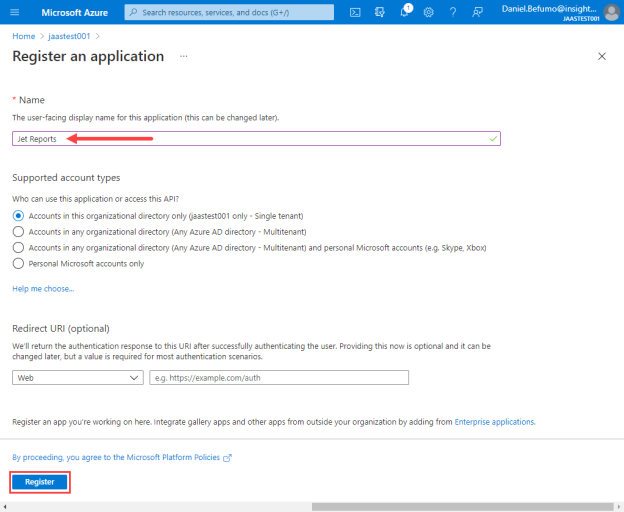Open the notifications bell

point(405,12)
